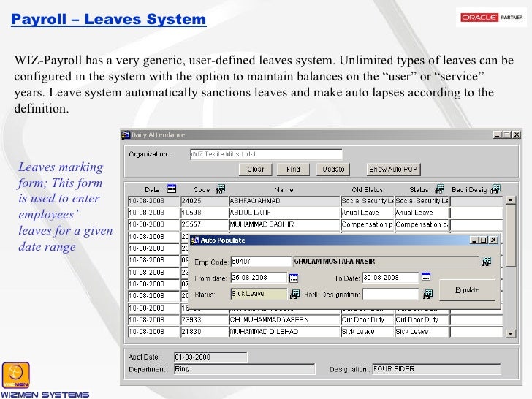Viewport: 532px width, 399px height.
Task: Select the name cell MUHAMMAD BASHIR
Action: 284,224
